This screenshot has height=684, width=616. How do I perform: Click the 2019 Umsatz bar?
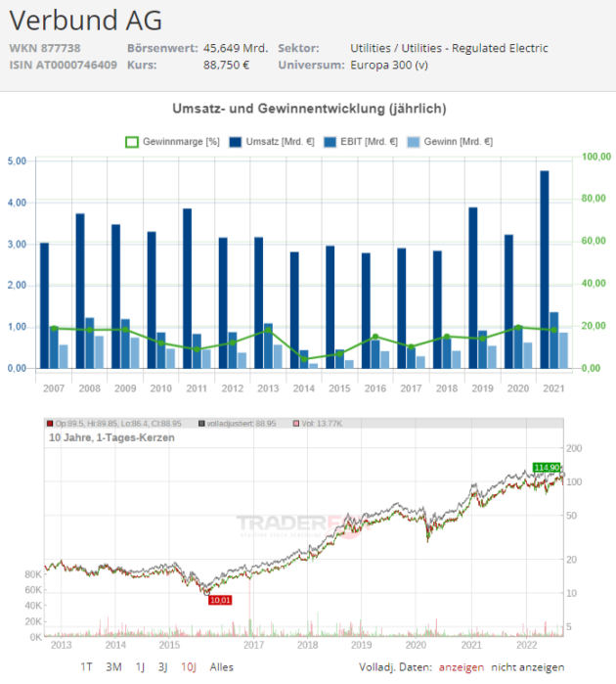click(x=473, y=288)
